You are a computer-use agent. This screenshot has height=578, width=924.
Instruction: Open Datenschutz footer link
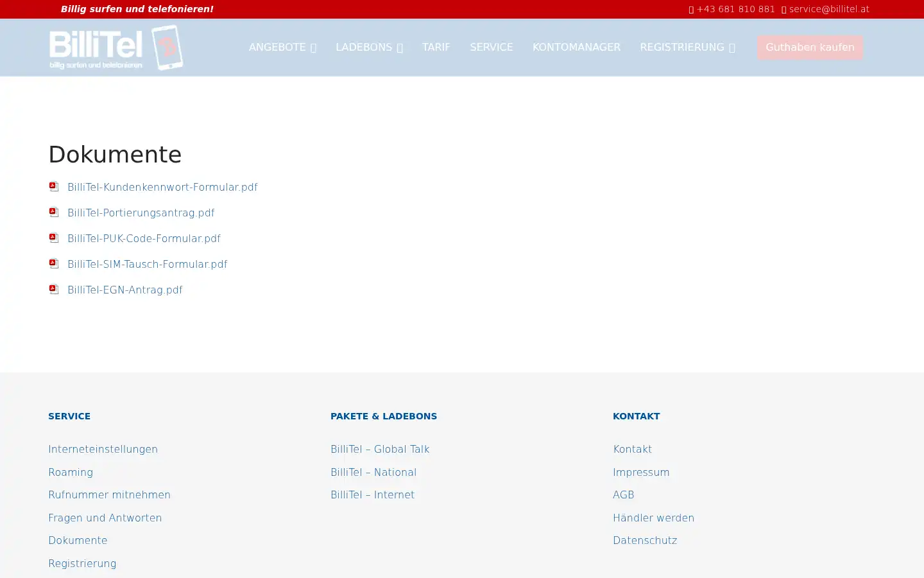tap(645, 540)
